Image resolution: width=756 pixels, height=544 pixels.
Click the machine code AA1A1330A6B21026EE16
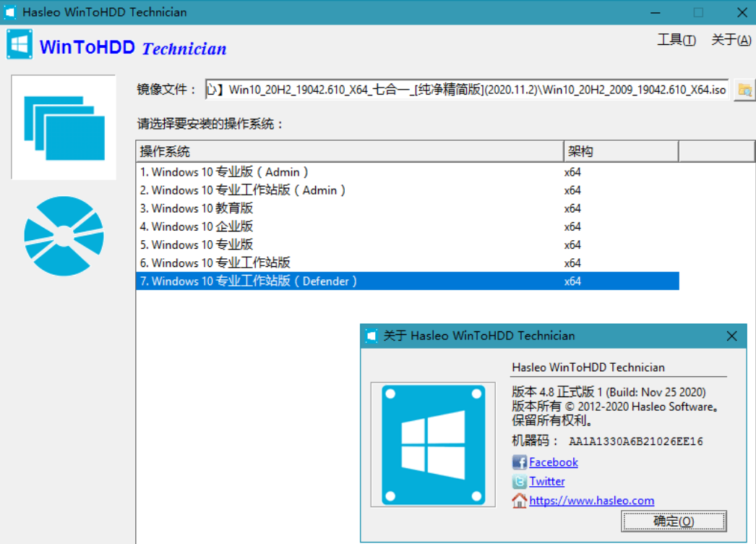coord(636,441)
